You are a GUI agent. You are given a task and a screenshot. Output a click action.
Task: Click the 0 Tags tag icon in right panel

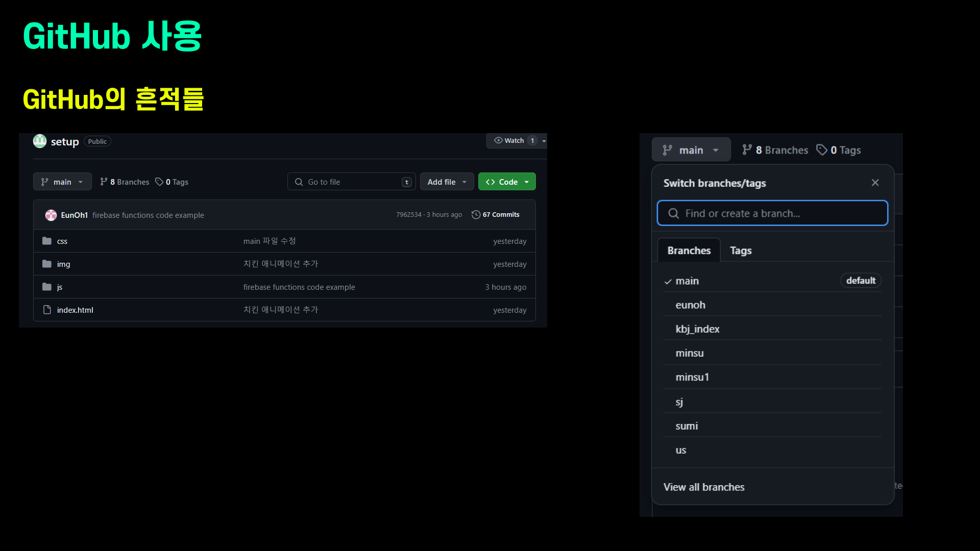coord(822,150)
